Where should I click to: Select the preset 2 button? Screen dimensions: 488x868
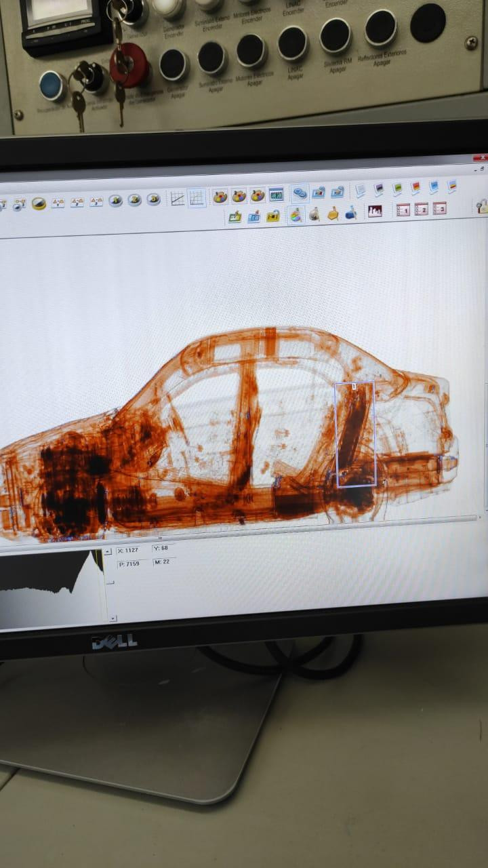pyautogui.click(x=422, y=209)
